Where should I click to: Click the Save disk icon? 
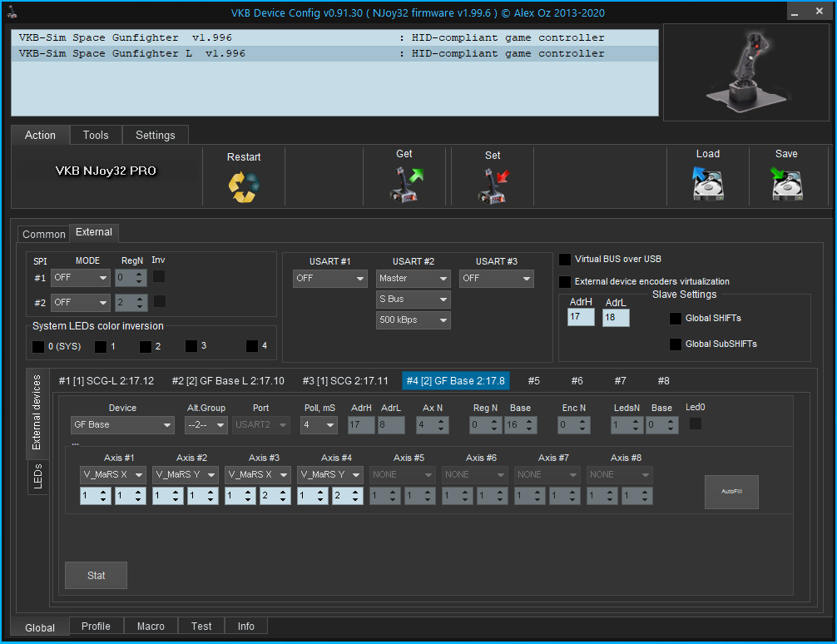coord(785,184)
